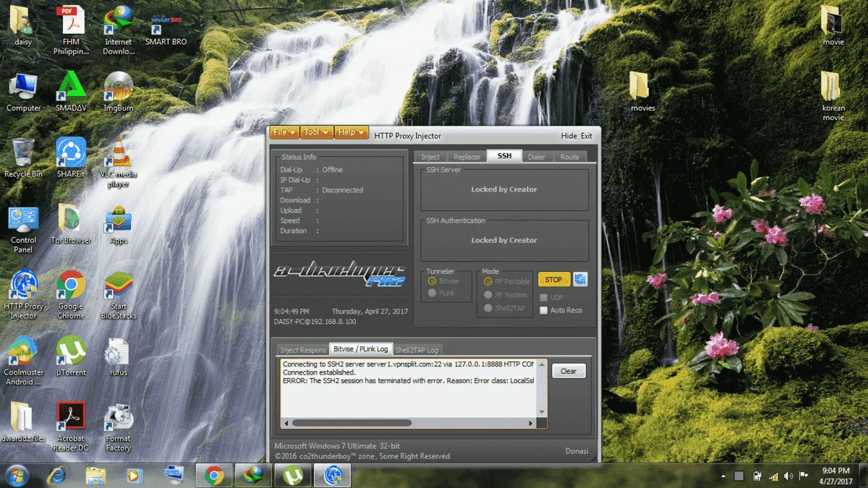Open the korean movie folder
868x488 pixels.
pos(833,96)
